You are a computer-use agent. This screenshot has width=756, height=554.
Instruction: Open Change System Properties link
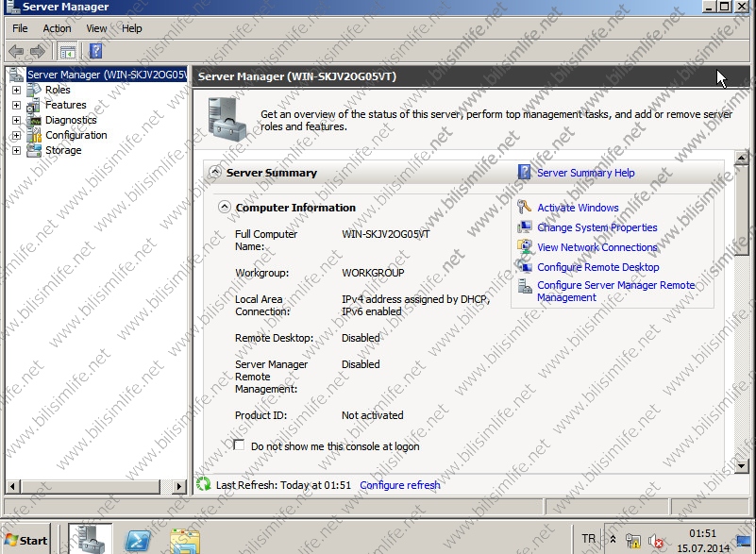596,227
